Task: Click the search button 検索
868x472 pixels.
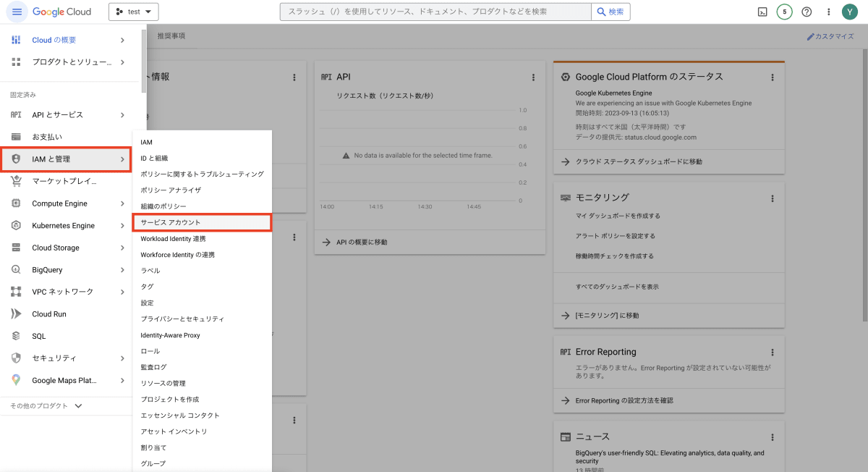Action: 610,12
